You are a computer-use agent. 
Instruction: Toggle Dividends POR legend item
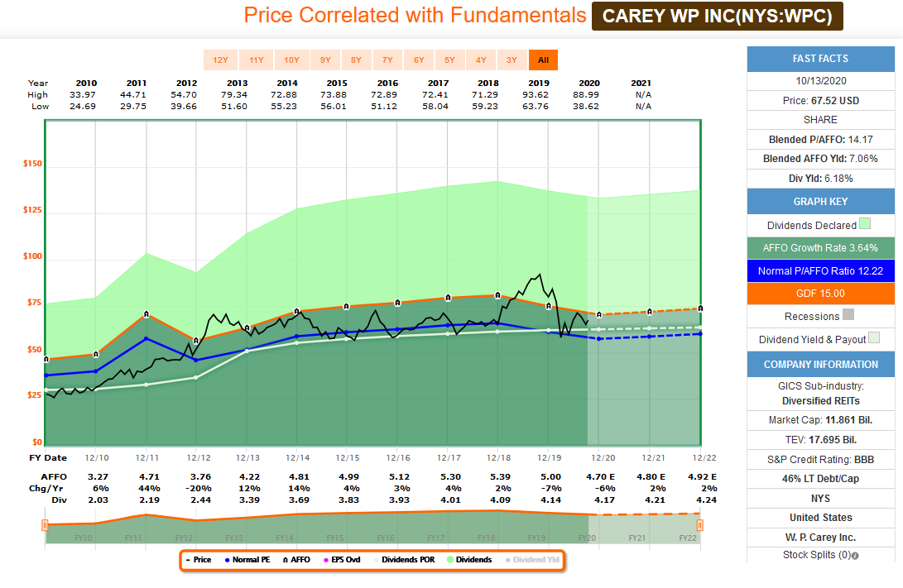(404, 560)
